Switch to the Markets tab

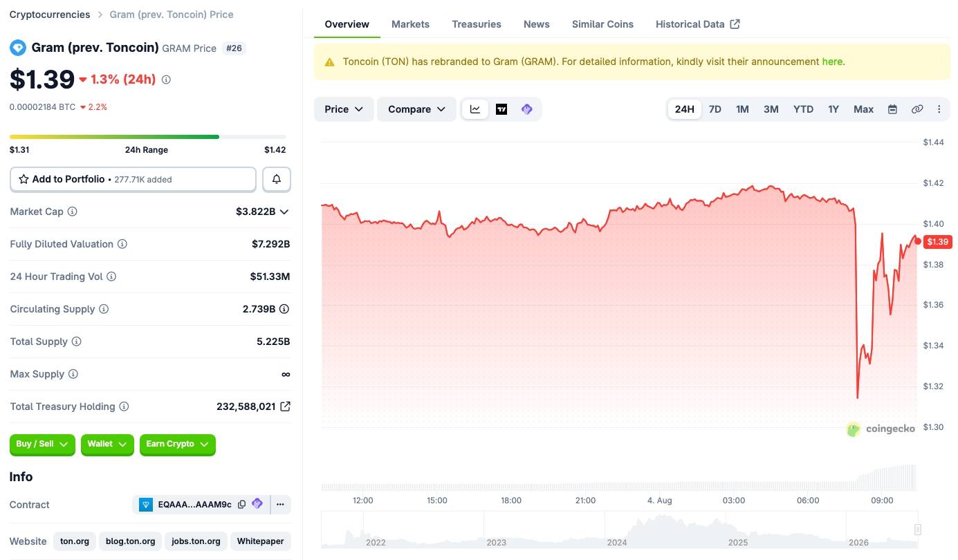point(410,24)
